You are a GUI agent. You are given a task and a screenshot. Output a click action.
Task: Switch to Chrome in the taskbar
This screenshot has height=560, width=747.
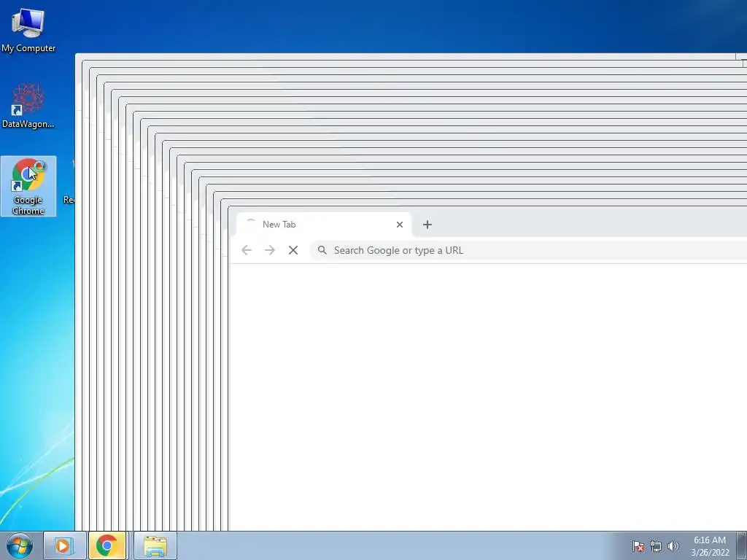pos(107,545)
